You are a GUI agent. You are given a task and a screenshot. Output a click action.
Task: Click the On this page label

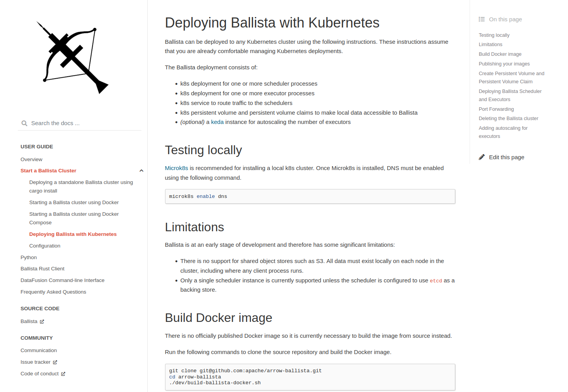click(x=505, y=19)
